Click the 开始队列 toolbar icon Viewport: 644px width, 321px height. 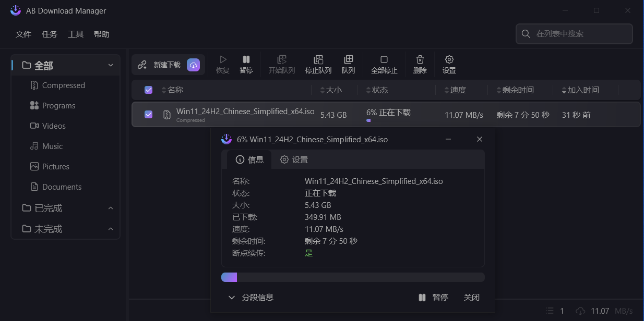[282, 59]
